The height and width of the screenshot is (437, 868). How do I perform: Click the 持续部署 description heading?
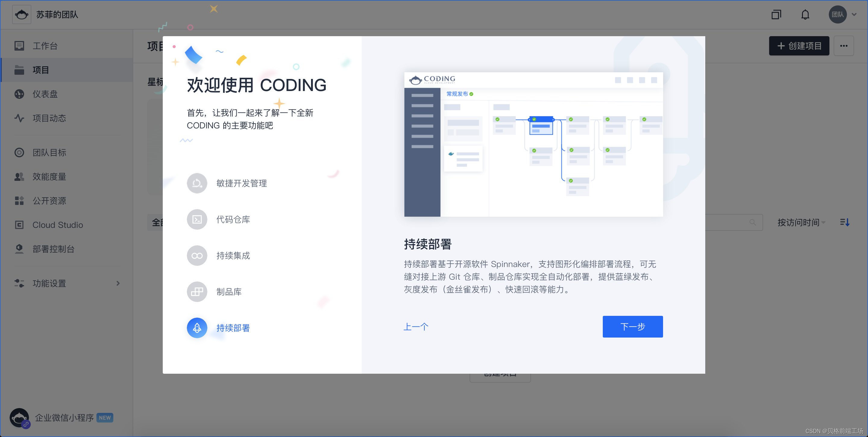(428, 244)
